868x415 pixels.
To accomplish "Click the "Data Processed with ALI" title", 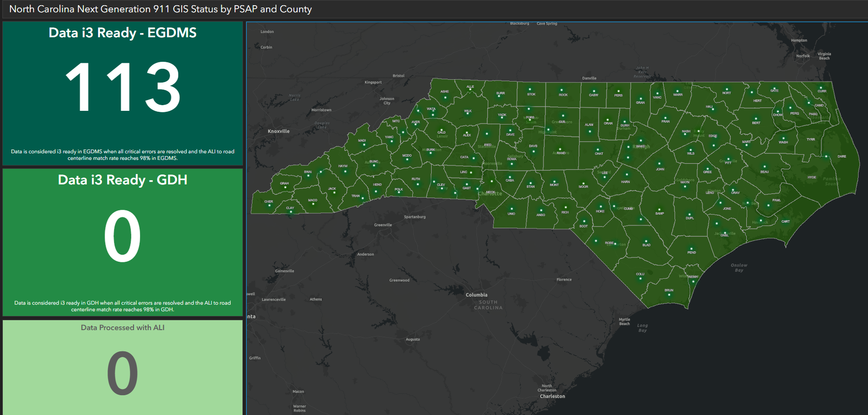I will pos(123,327).
